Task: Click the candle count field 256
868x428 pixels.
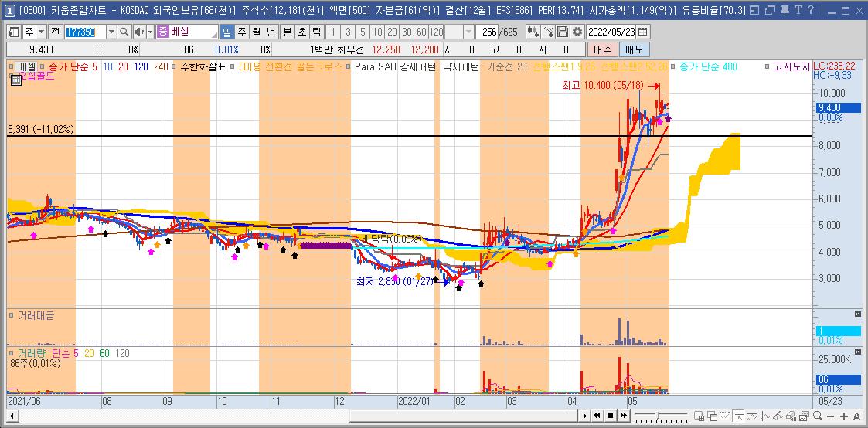Action: pos(487,32)
